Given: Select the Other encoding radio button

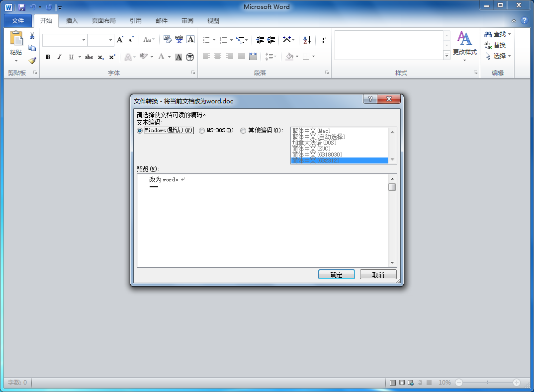Looking at the screenshot, I should 243,131.
